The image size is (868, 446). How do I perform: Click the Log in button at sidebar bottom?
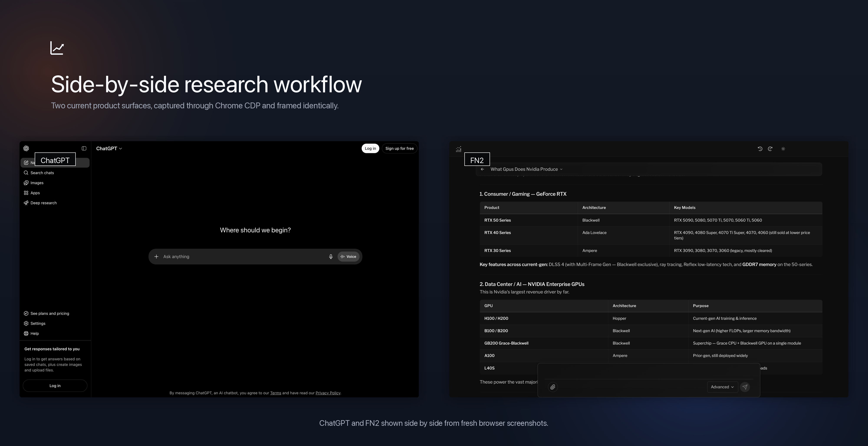55,386
